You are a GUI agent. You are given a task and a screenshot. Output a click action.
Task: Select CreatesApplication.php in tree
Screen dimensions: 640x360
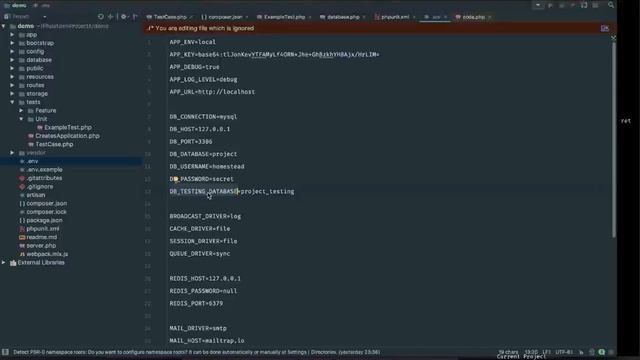[67, 136]
